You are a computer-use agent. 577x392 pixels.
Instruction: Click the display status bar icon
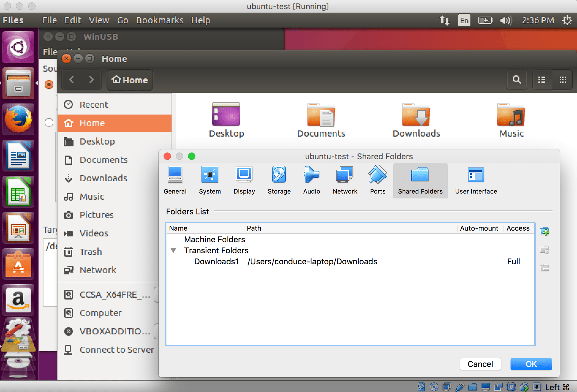485,387
